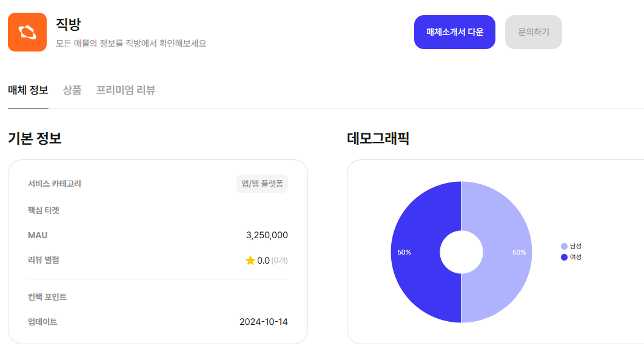Screen dimensions: 644x363
Task: Click the 데모그래픽 section heading
Action: (378, 138)
